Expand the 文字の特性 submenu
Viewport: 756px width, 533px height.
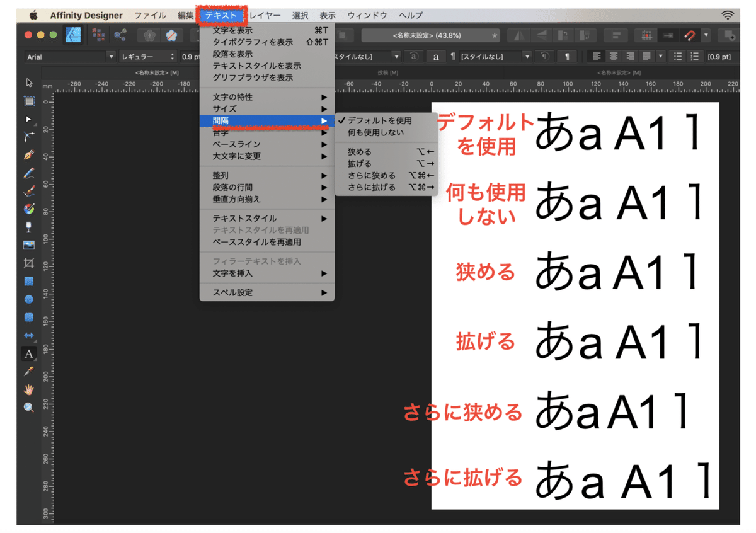pos(267,97)
